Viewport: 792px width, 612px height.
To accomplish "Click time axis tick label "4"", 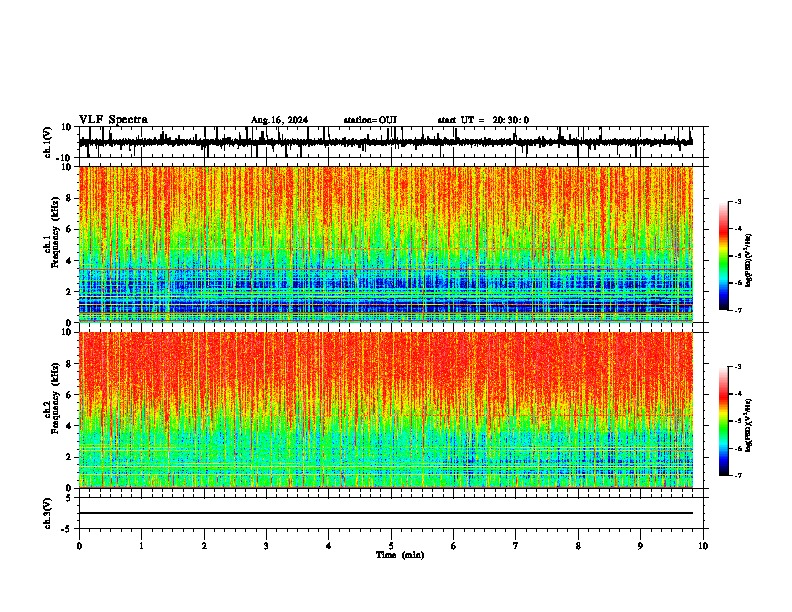I will click(329, 546).
